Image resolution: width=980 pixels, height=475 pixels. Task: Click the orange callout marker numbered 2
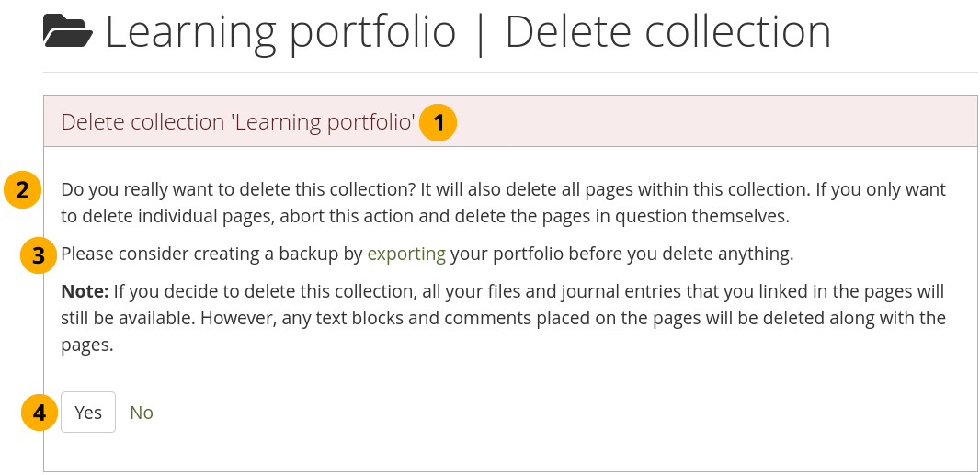tap(22, 190)
